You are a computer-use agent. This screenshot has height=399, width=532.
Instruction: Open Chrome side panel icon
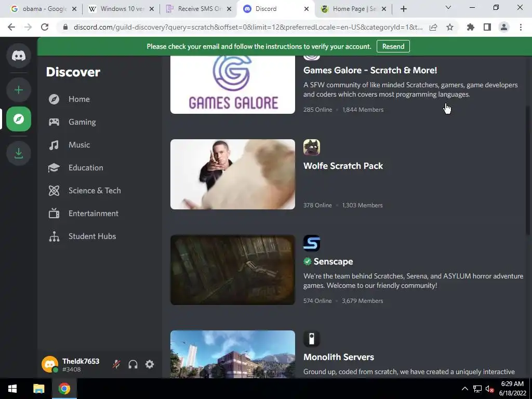(487, 27)
